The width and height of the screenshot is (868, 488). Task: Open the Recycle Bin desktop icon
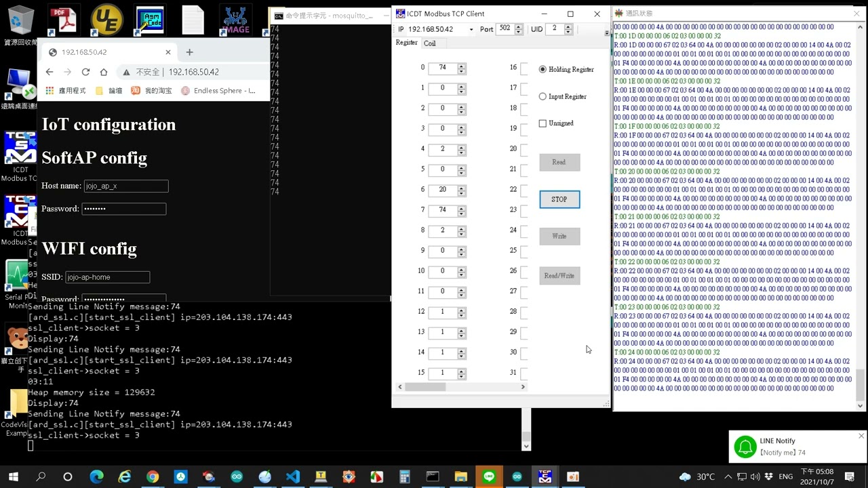pyautogui.click(x=20, y=20)
